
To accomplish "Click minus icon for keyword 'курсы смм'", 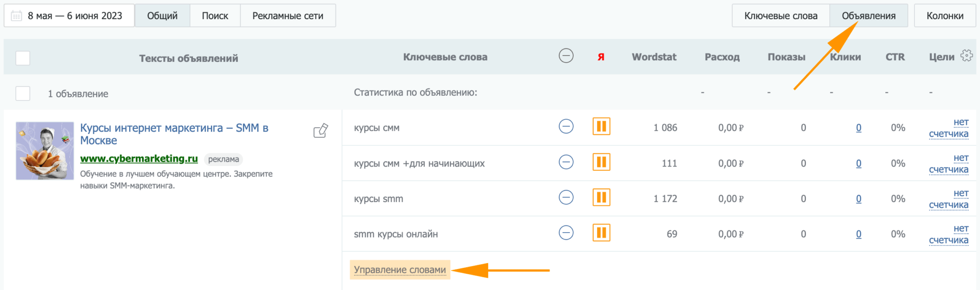I will 566,127.
